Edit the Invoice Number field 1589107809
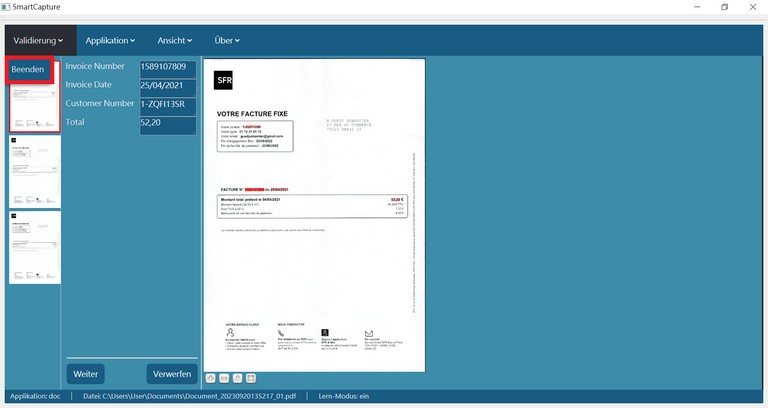 (x=168, y=69)
